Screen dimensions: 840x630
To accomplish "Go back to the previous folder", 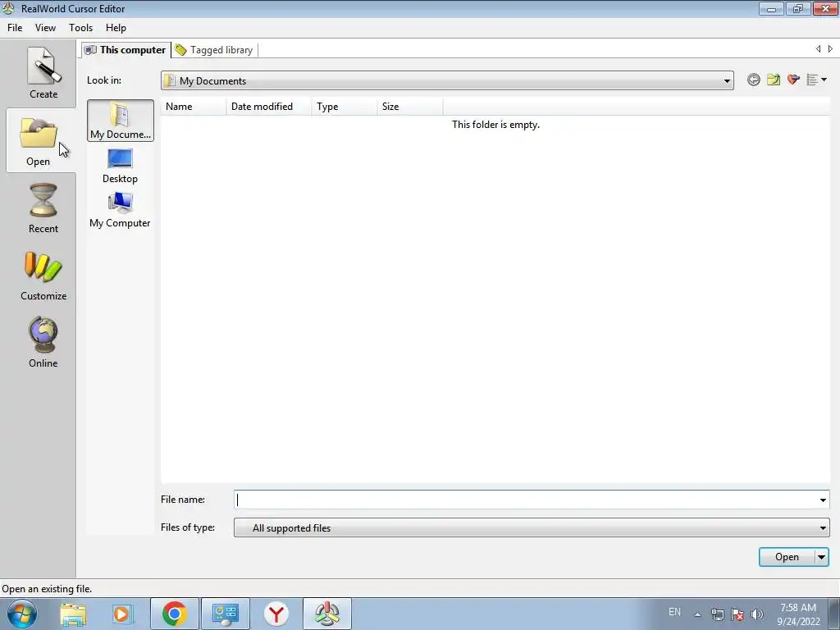I will click(753, 80).
